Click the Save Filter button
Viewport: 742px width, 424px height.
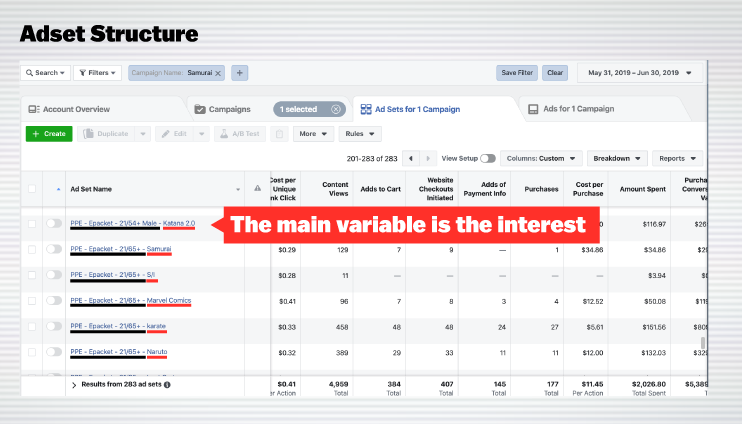click(x=517, y=73)
